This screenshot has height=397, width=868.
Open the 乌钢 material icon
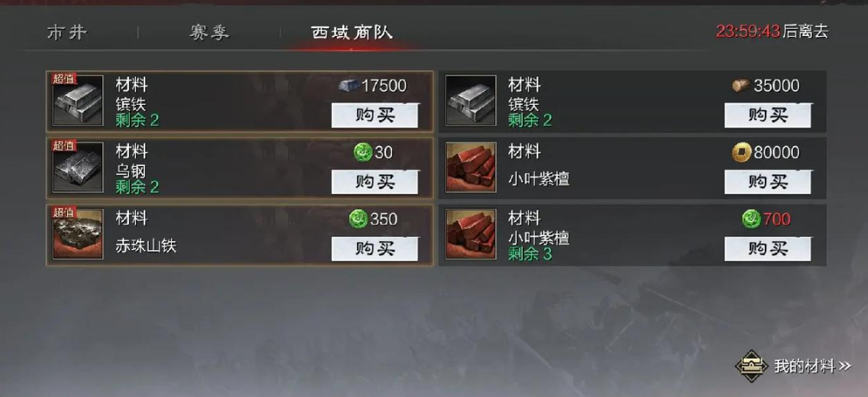tap(77, 168)
